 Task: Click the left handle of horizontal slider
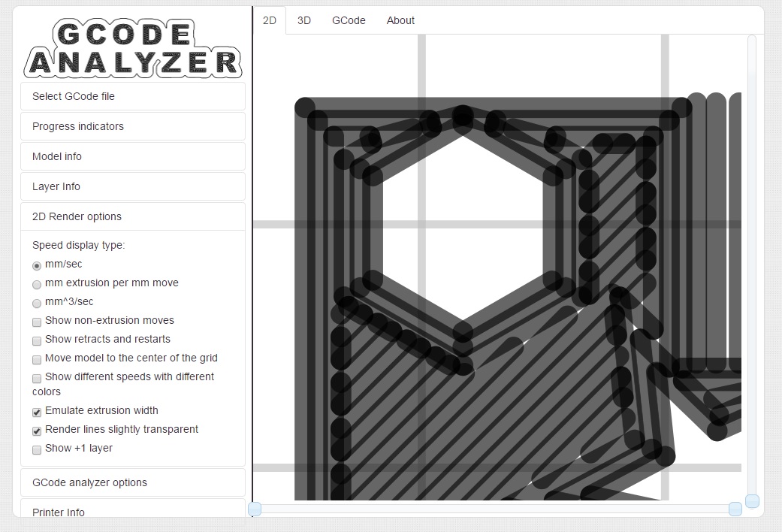(x=255, y=509)
